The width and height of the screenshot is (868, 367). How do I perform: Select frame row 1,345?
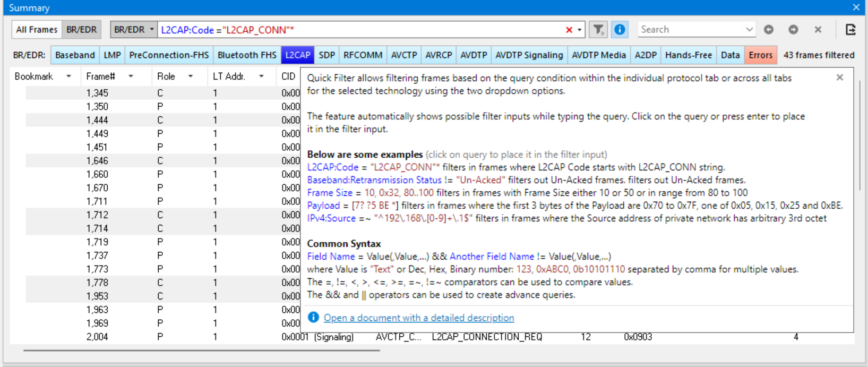(162, 93)
